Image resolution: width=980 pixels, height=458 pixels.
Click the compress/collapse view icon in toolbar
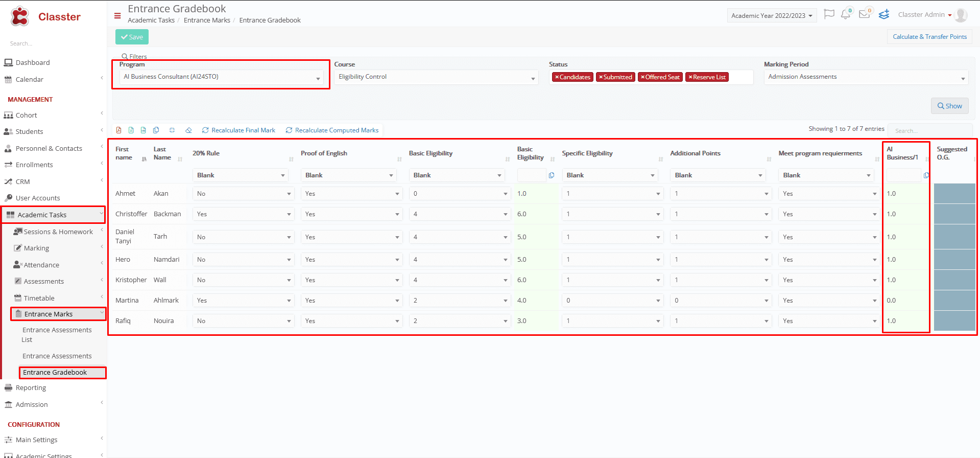tap(172, 130)
